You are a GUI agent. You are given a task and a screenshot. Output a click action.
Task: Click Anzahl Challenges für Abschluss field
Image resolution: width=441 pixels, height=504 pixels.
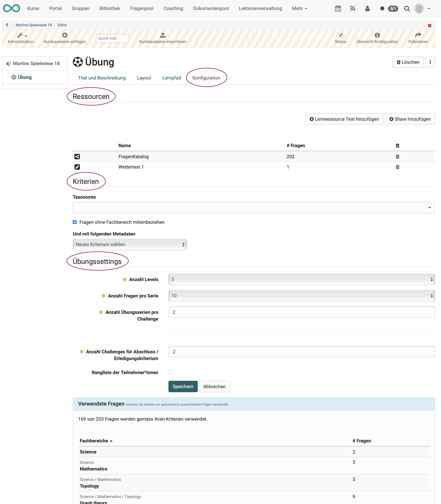(301, 352)
